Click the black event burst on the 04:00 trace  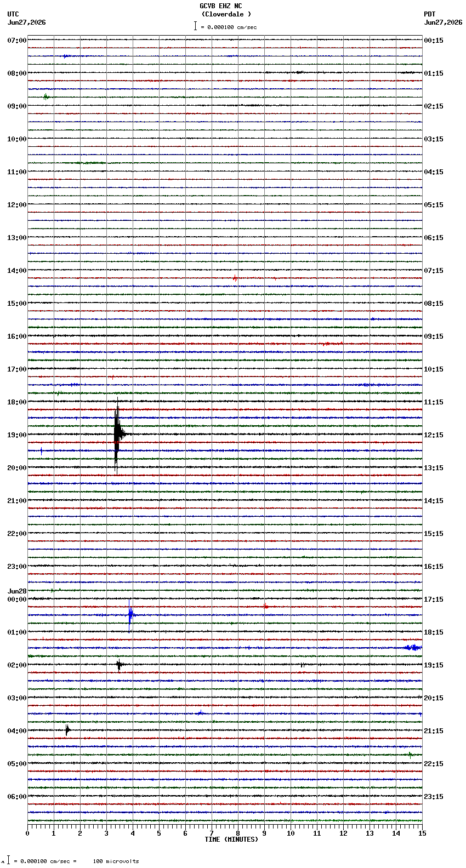[x=67, y=730]
